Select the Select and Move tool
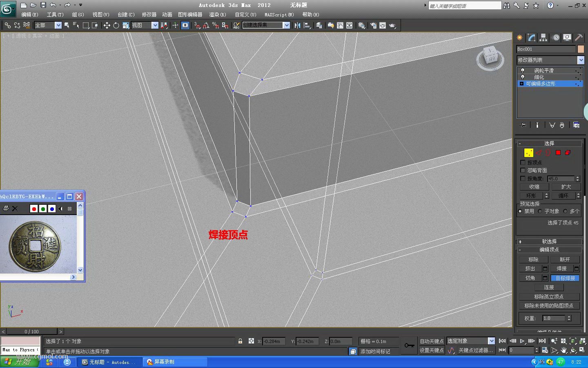The width and height of the screenshot is (588, 368). point(107,25)
